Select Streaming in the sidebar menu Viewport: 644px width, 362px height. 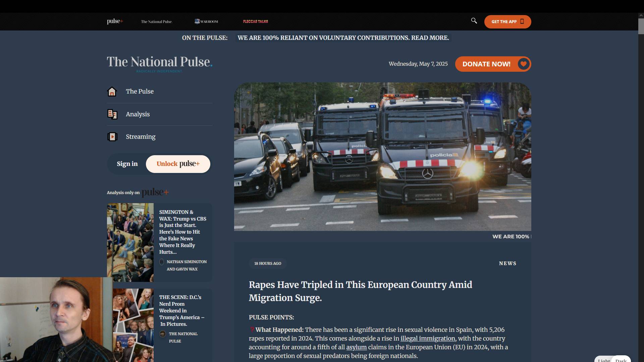141,137
